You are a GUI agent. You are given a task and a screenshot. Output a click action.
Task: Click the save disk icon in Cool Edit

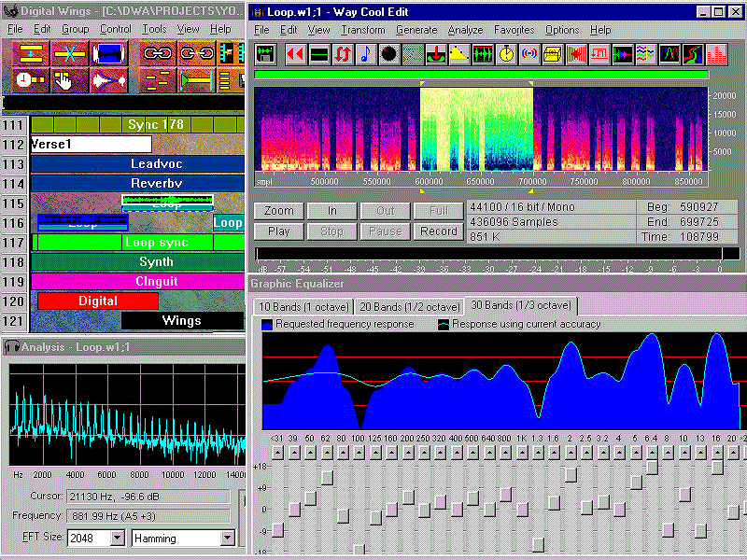tap(266, 54)
